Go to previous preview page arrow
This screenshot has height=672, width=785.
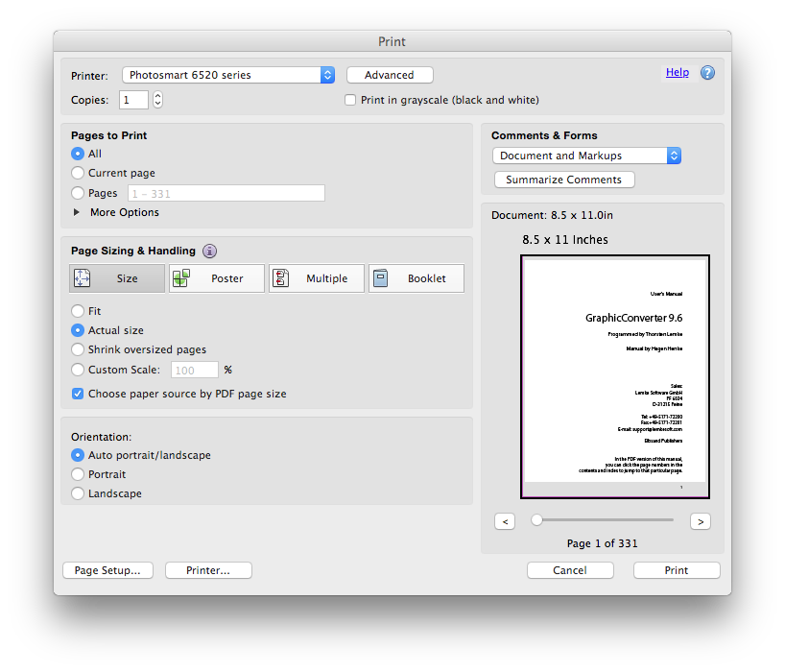point(505,521)
